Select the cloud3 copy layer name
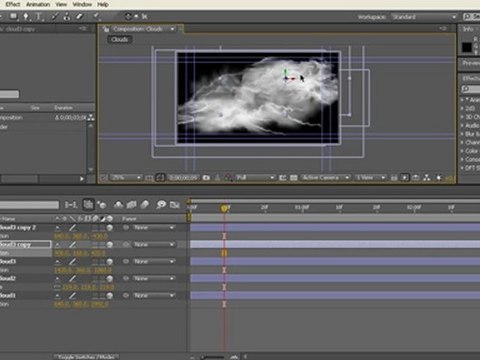Screen dimensions: 480x360 15,244
